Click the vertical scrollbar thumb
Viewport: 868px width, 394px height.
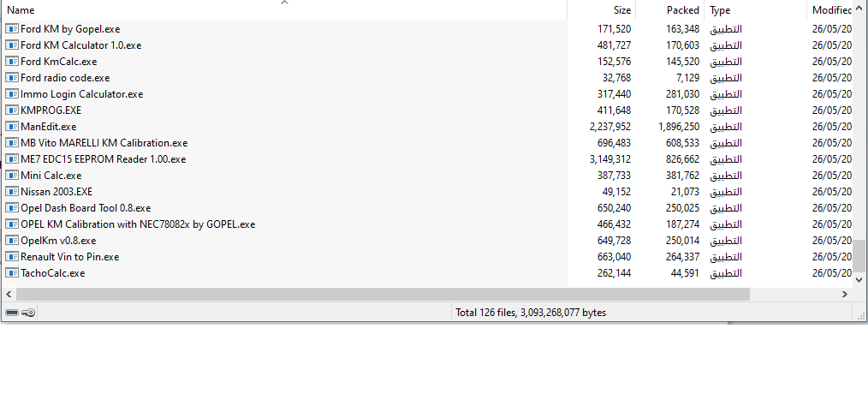859,257
